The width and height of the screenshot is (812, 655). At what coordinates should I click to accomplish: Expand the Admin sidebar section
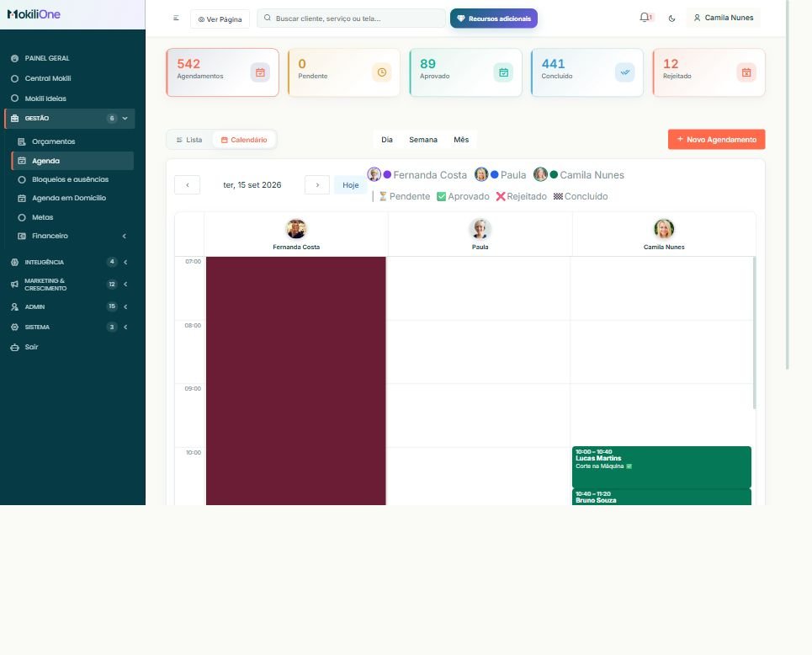point(125,306)
